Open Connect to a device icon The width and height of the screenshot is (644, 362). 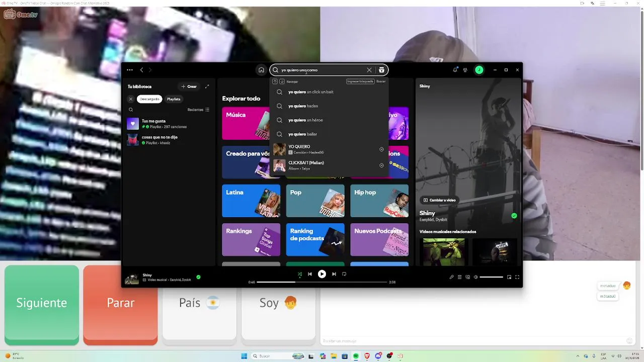click(x=467, y=277)
